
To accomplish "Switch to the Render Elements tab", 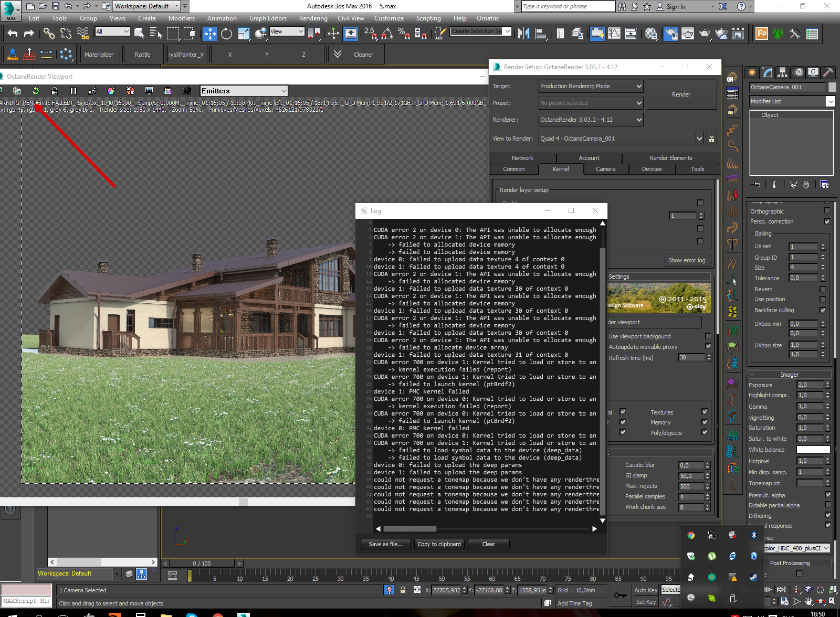I will (x=671, y=158).
